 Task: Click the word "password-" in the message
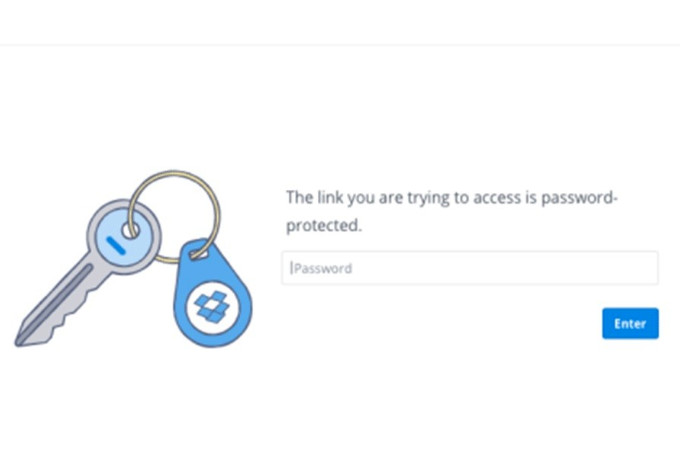580,197
